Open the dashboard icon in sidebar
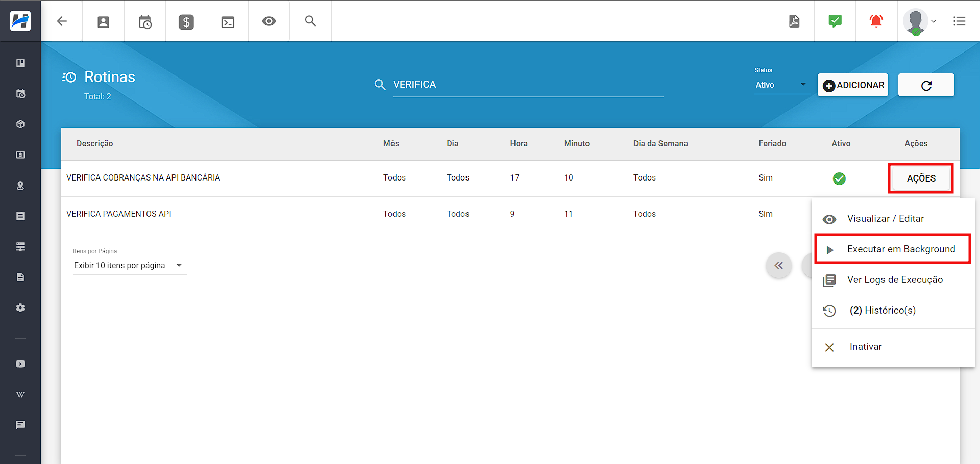The width and height of the screenshot is (980, 464). [20, 63]
